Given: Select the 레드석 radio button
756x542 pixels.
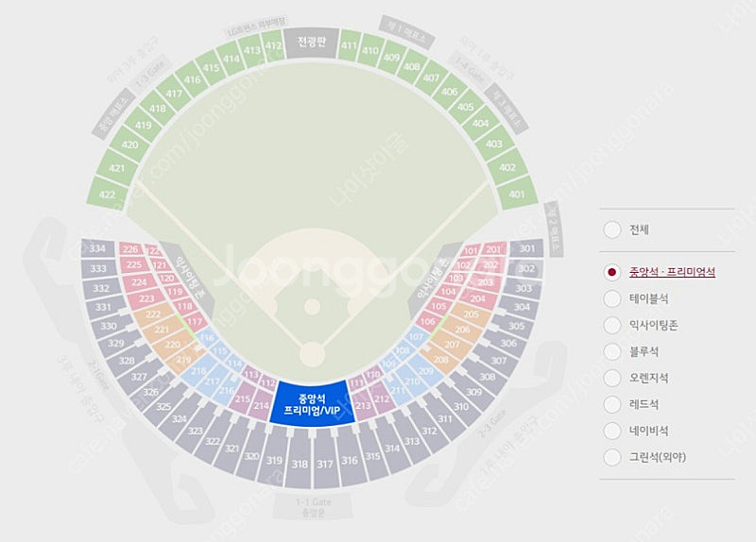Looking at the screenshot, I should (x=612, y=404).
